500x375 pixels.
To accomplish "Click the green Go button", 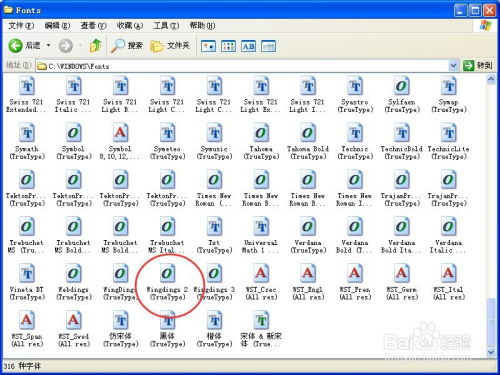I will pos(477,66).
